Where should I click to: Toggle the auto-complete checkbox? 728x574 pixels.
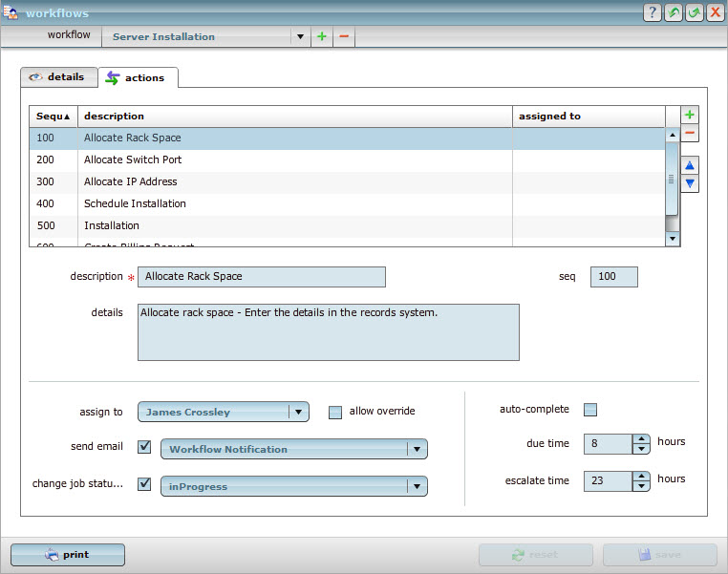click(x=590, y=410)
